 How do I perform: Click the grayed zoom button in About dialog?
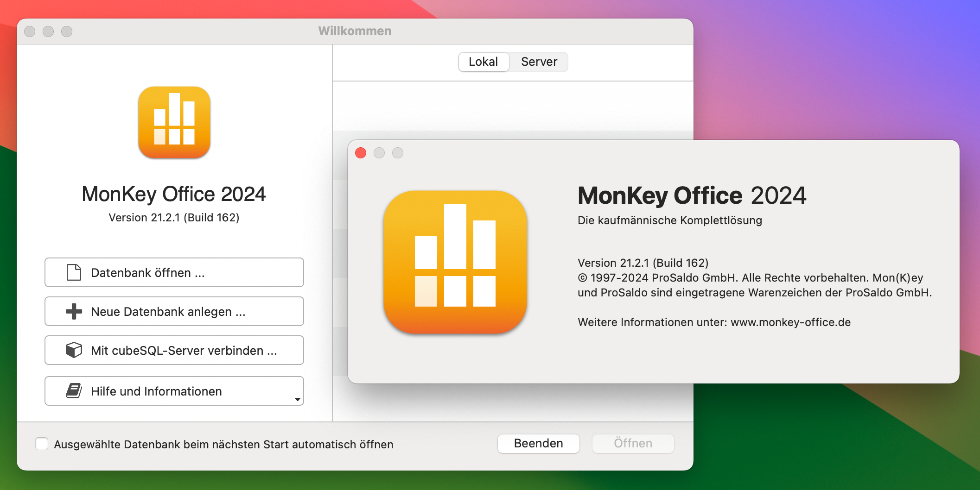tap(398, 153)
